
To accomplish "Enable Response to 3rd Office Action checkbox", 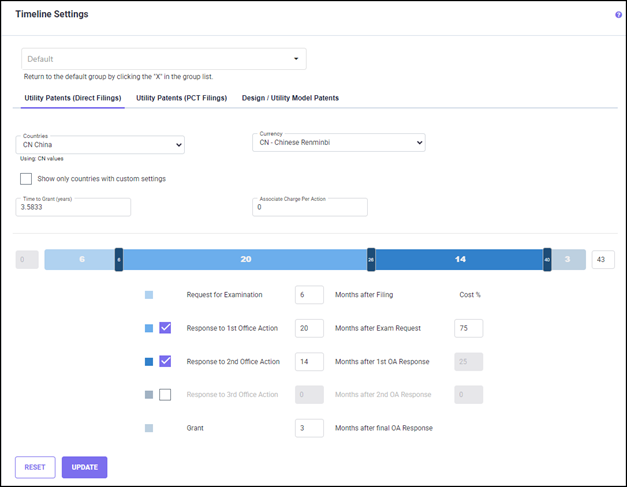I will (x=165, y=394).
